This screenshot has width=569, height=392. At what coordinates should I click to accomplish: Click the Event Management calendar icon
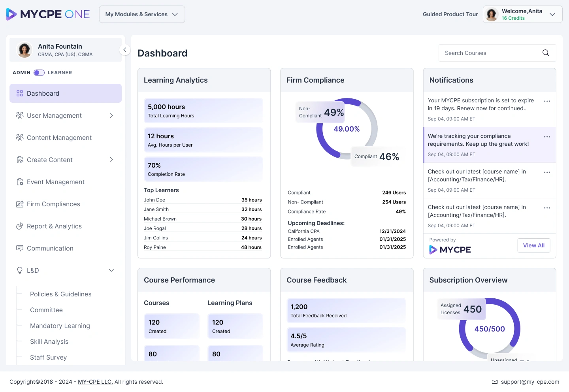click(20, 182)
